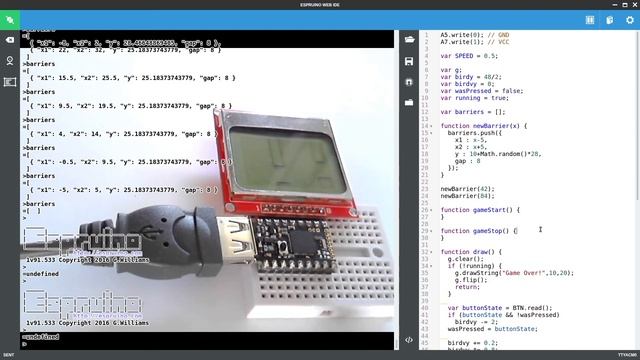Collapse barriers.push block at line 15

[x=431, y=133]
